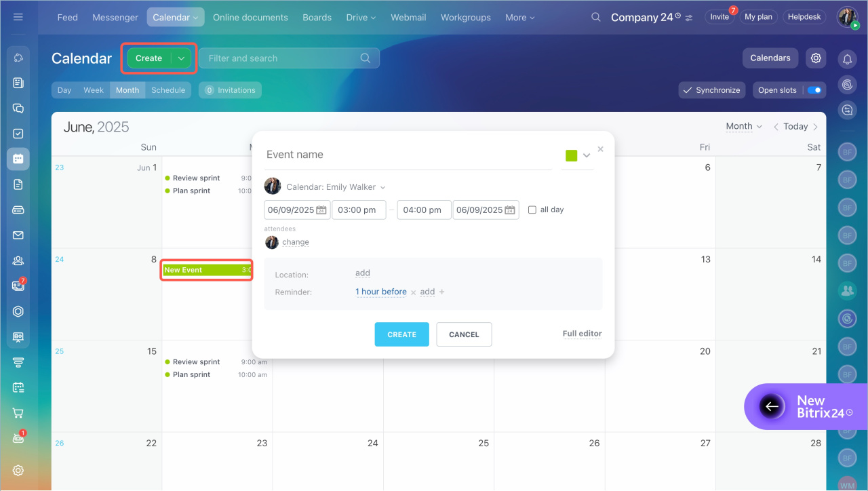Image resolution: width=868 pixels, height=491 pixels.
Task: Click the Invitations button
Action: click(230, 90)
